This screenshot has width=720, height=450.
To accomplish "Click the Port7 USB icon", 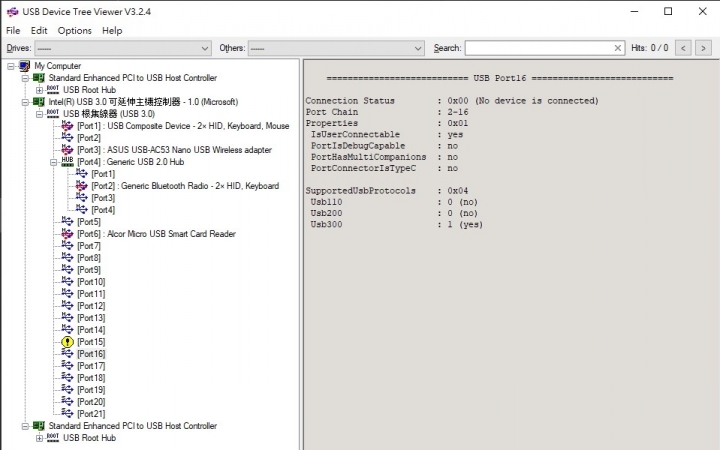I will pyautogui.click(x=67, y=246).
